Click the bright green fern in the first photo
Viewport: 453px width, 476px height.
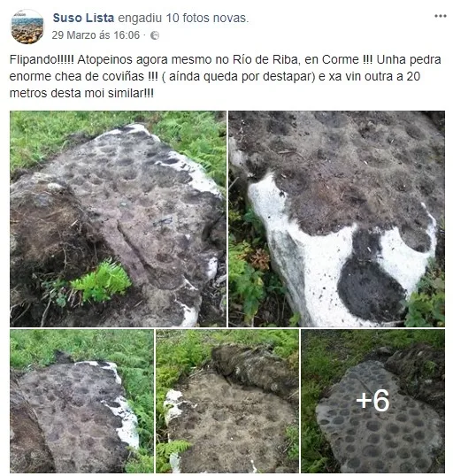[x=100, y=280]
